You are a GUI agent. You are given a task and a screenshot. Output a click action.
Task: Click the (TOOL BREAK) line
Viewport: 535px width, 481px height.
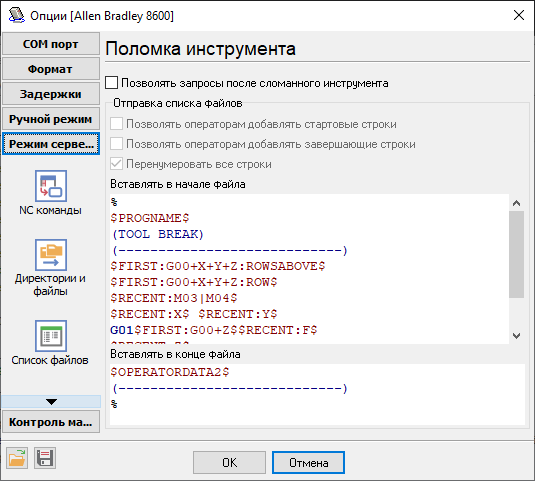coord(158,234)
